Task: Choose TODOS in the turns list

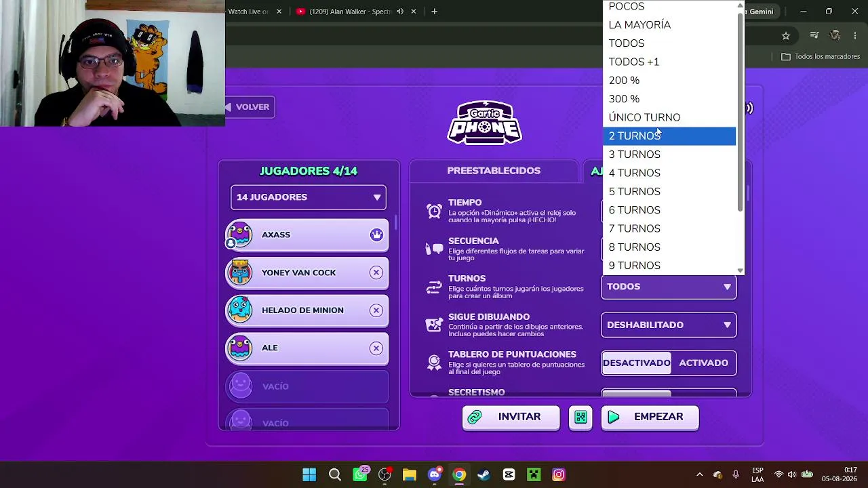Action: [669, 43]
